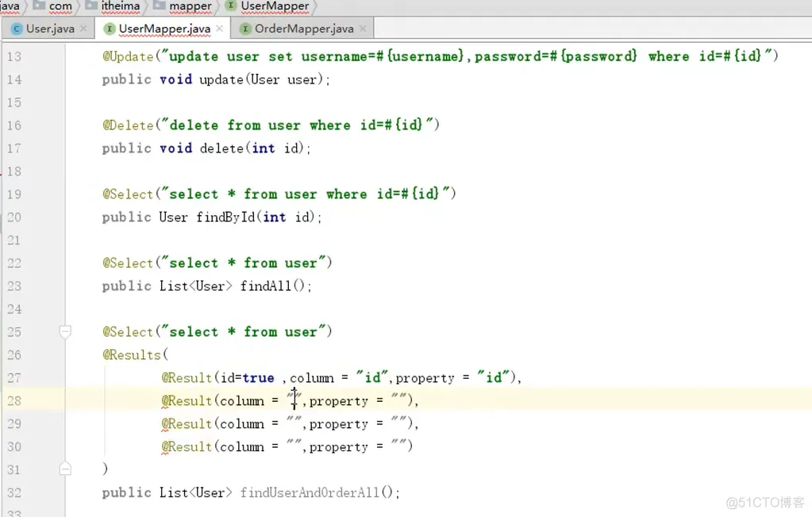Click line number 32 in gutter
Viewport: 812px width, 517px height.
tap(14, 492)
